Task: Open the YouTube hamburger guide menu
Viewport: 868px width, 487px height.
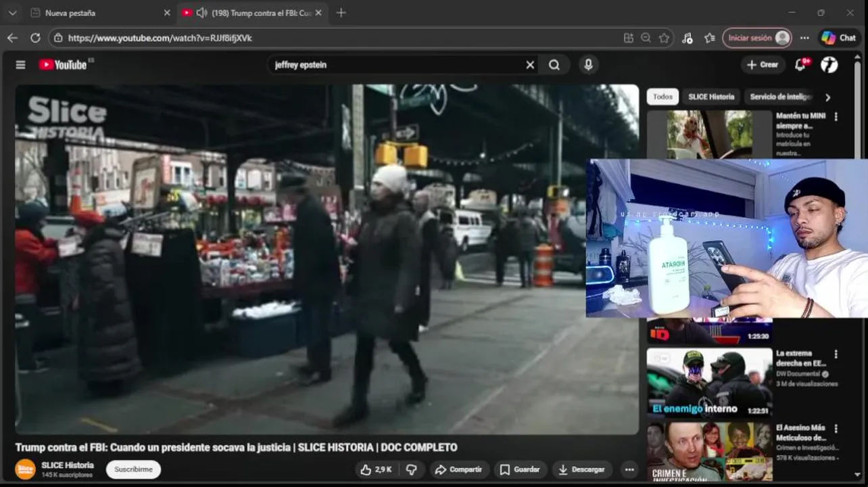Action: click(20, 65)
